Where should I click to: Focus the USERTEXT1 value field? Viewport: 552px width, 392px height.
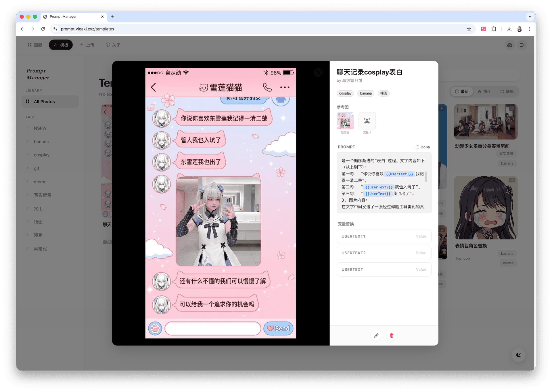pyautogui.click(x=384, y=236)
